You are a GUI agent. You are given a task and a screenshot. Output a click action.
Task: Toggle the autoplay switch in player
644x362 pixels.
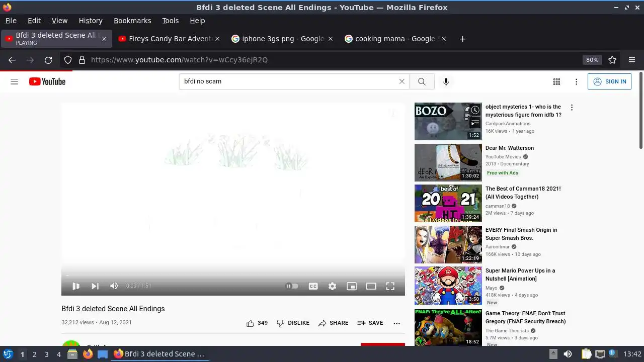[292, 286]
